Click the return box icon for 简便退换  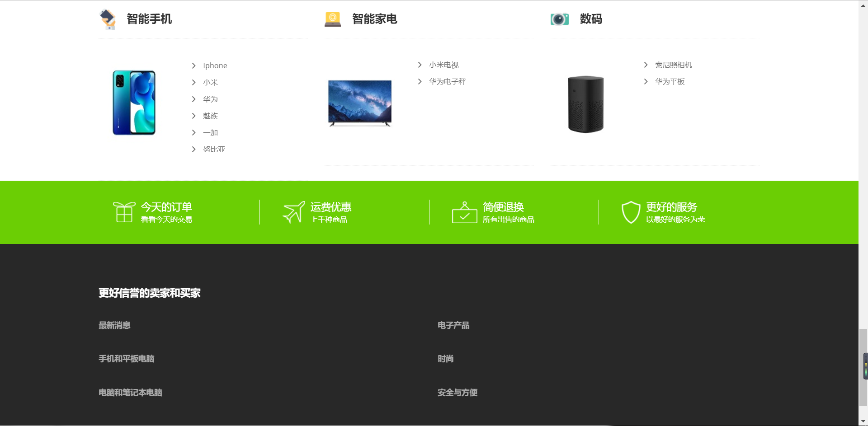(x=464, y=212)
